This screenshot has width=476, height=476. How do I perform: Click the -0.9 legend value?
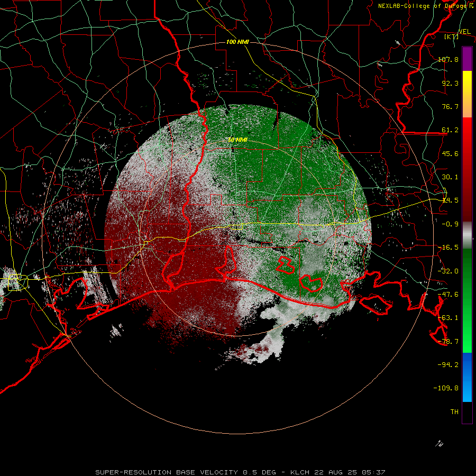pyautogui.click(x=450, y=224)
